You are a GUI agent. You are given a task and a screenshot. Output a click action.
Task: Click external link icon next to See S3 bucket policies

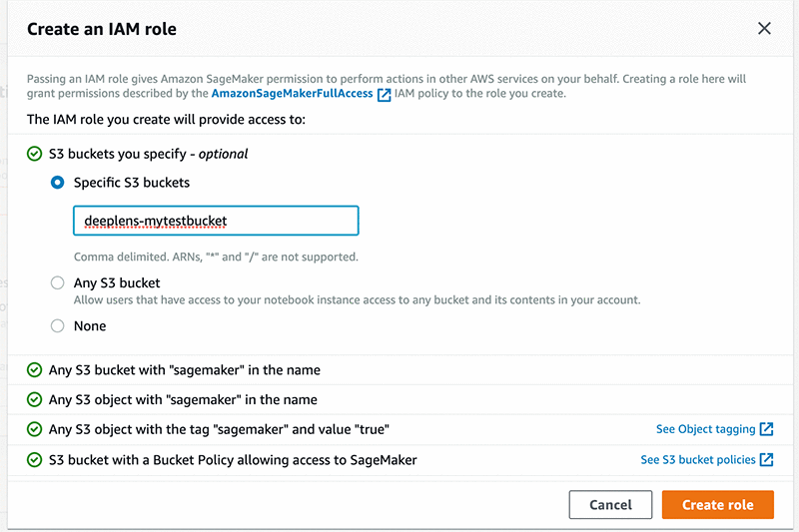[766, 460]
